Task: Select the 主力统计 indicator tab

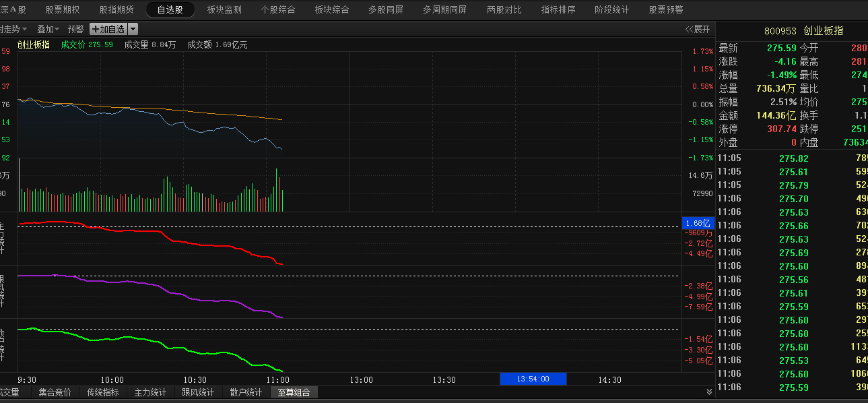Action: pos(150,392)
